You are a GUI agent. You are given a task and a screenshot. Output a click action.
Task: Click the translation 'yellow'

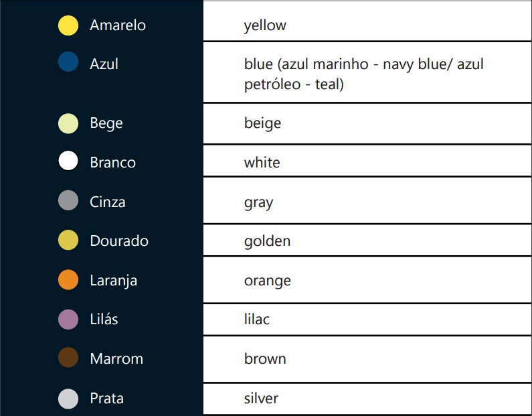point(265,25)
